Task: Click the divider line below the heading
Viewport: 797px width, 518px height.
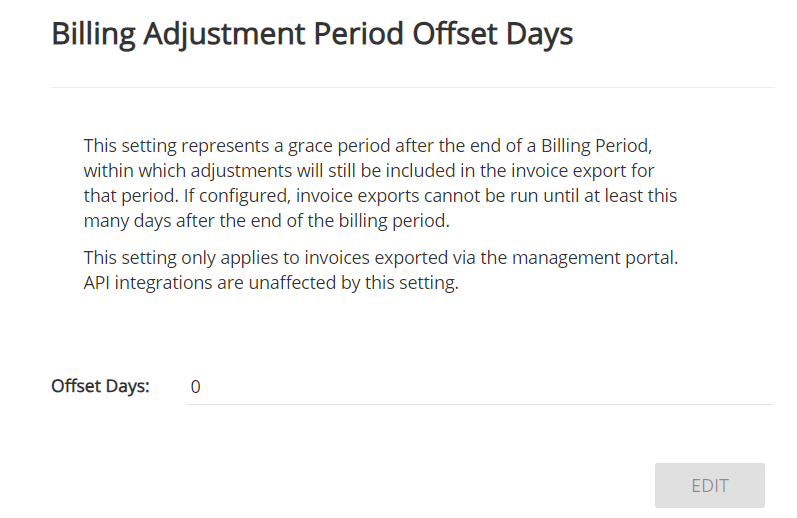Action: [x=412, y=88]
